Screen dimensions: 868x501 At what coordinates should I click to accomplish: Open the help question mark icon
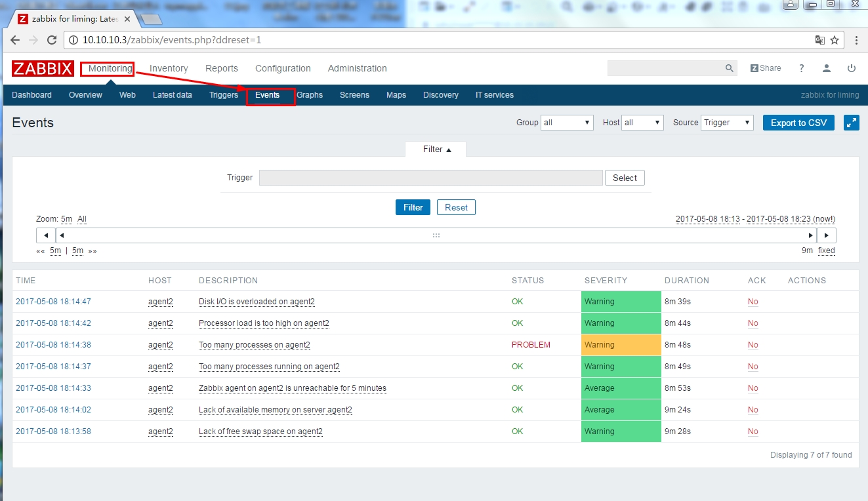pyautogui.click(x=802, y=68)
